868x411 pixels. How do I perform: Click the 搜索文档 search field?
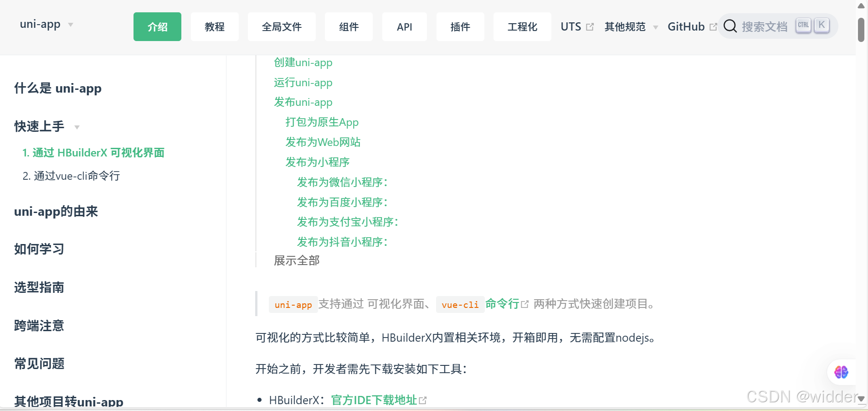tap(778, 26)
